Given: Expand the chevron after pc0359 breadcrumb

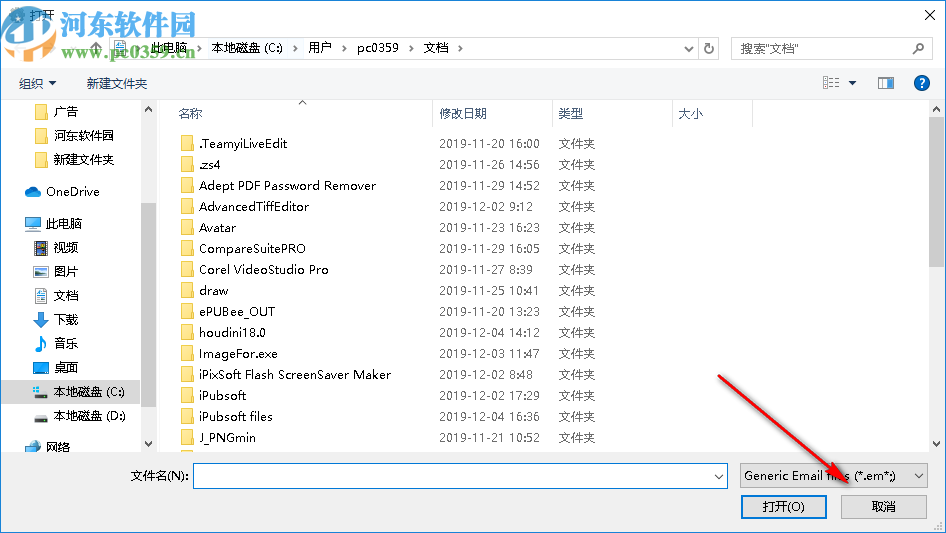Looking at the screenshot, I should tap(411, 48).
